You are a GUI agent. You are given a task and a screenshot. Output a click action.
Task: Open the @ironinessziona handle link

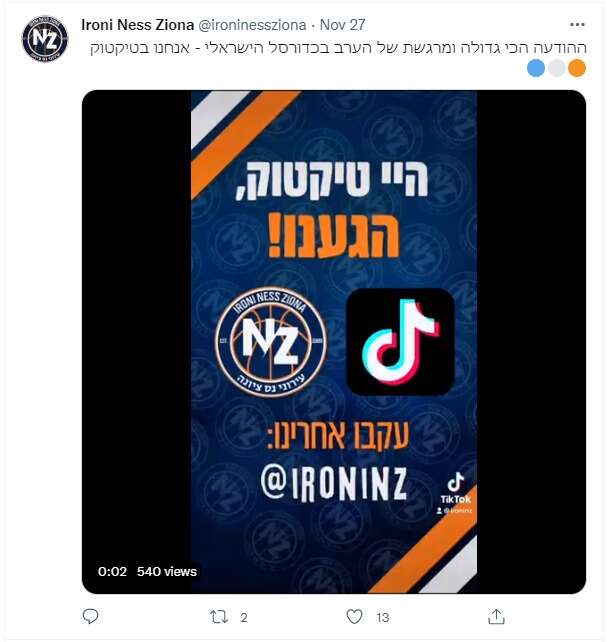point(252,25)
